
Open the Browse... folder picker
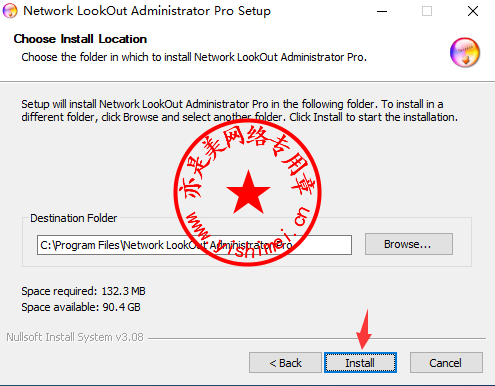[x=409, y=244]
